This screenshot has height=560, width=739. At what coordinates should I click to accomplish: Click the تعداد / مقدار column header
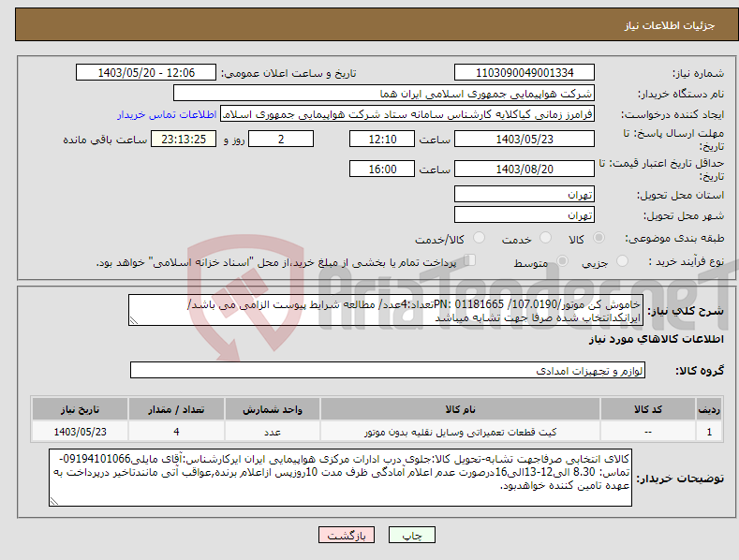pos(176,409)
